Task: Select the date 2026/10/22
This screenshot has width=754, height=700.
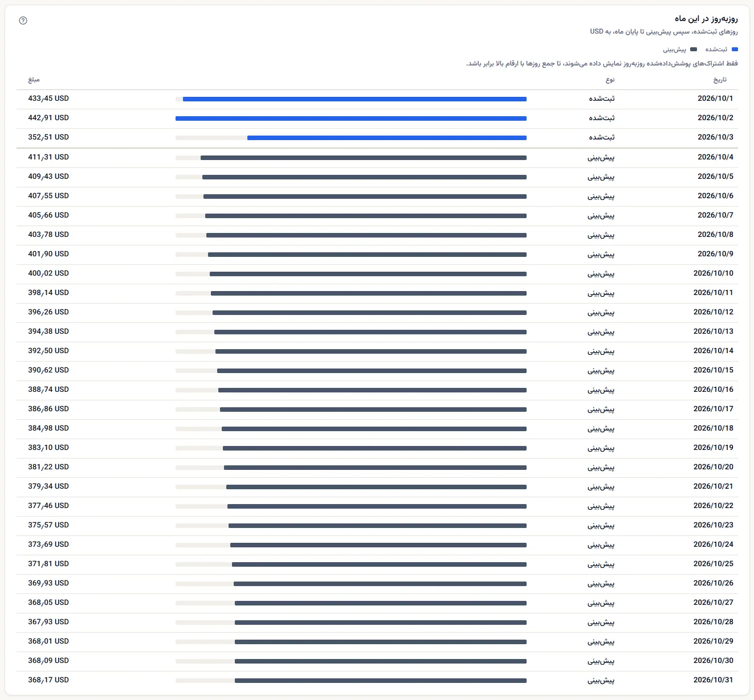Action: [x=714, y=506]
